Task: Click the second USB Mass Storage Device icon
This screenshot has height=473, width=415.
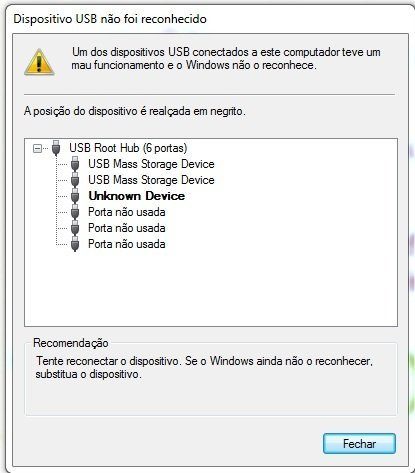Action: (x=75, y=180)
